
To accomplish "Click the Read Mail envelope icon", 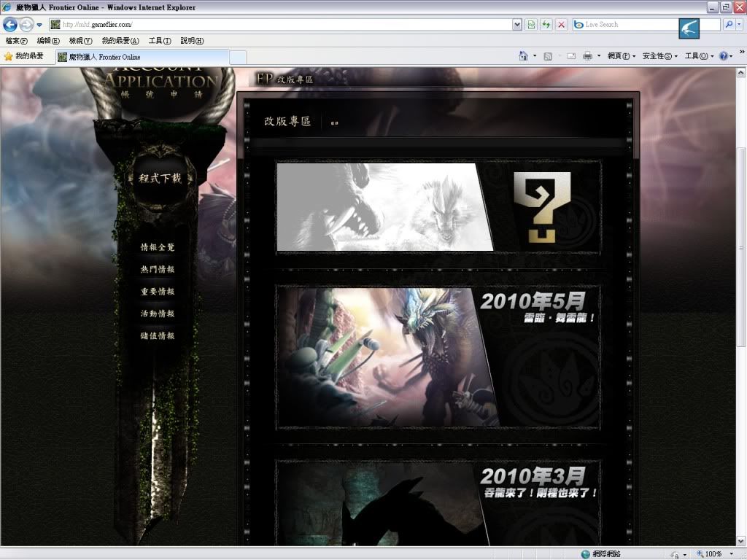I will (x=571, y=56).
